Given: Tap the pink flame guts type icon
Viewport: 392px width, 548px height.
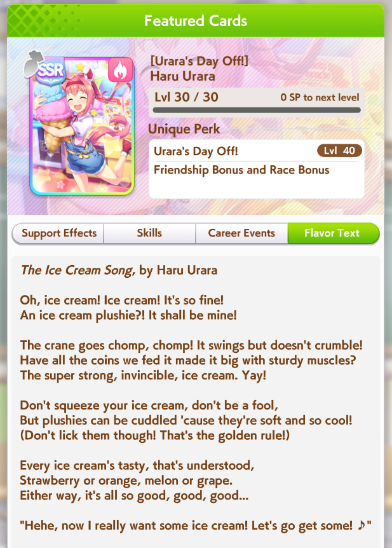Looking at the screenshot, I should (x=120, y=70).
